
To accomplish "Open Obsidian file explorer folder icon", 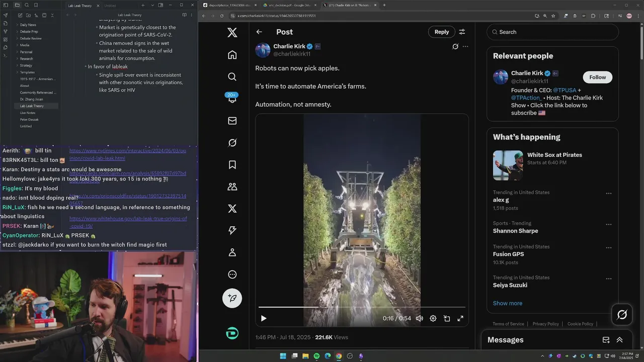I will [x=17, y=5].
